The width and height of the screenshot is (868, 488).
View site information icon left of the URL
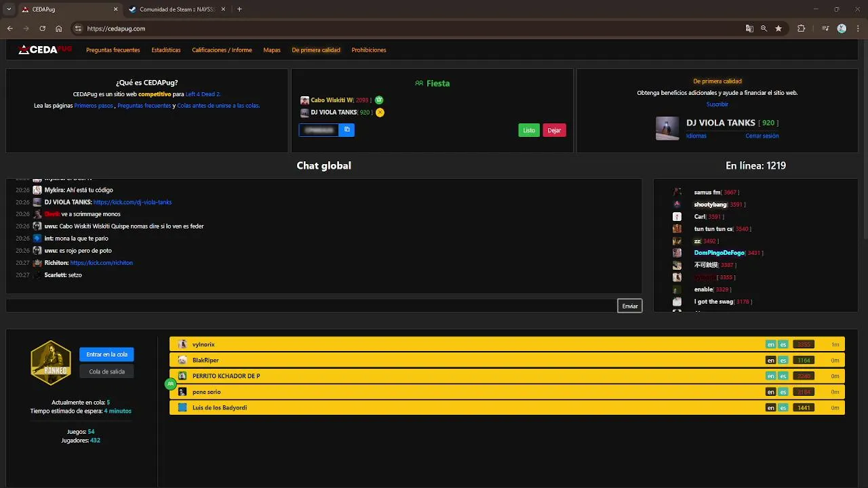click(78, 28)
